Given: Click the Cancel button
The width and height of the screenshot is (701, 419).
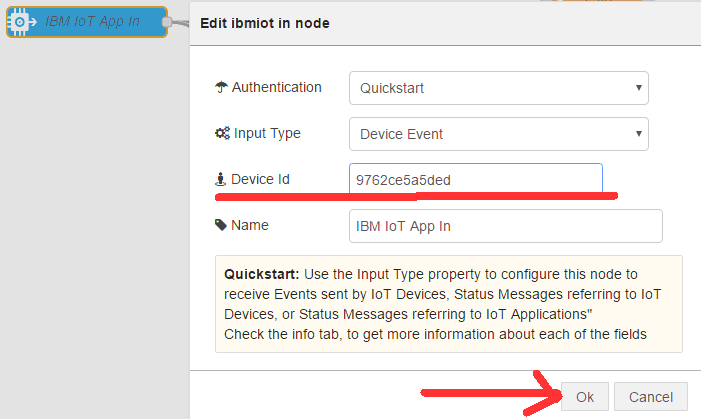Looking at the screenshot, I should (x=650, y=397).
